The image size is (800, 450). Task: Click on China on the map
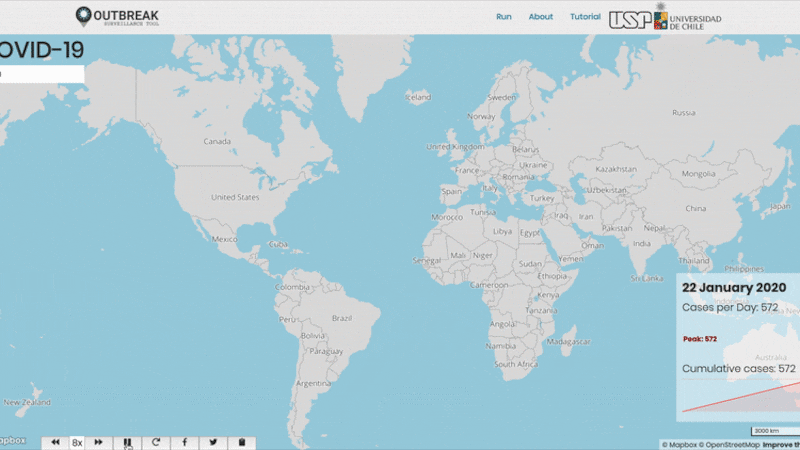[694, 209]
